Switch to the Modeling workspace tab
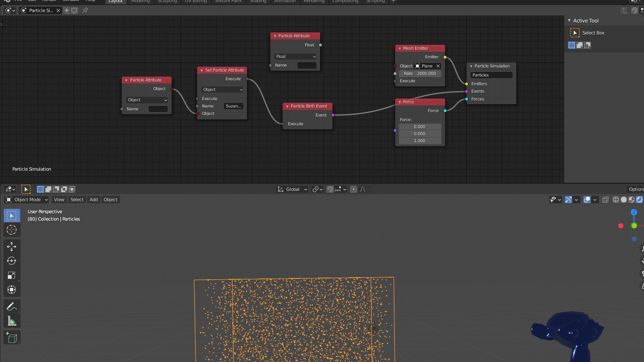 (x=140, y=2)
